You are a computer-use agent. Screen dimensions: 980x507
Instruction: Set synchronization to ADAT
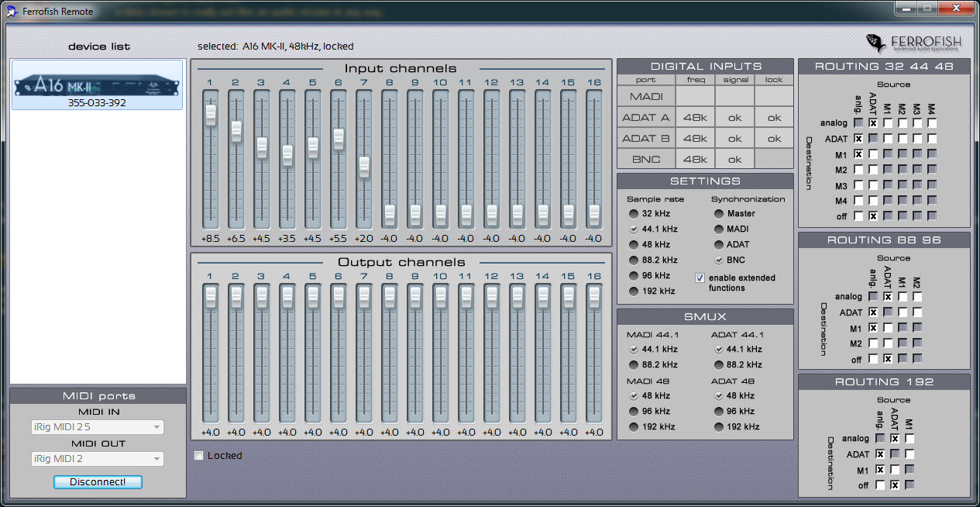click(x=719, y=244)
